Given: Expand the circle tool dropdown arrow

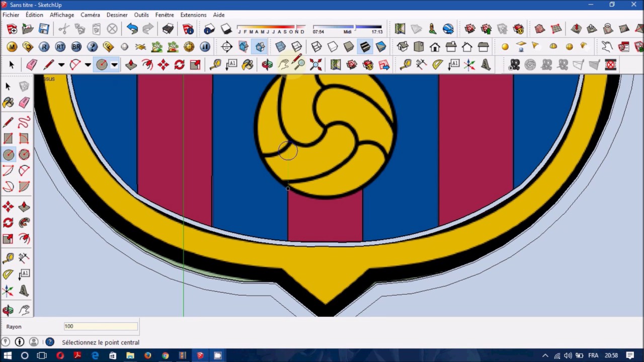Looking at the screenshot, I should pyautogui.click(x=114, y=65).
